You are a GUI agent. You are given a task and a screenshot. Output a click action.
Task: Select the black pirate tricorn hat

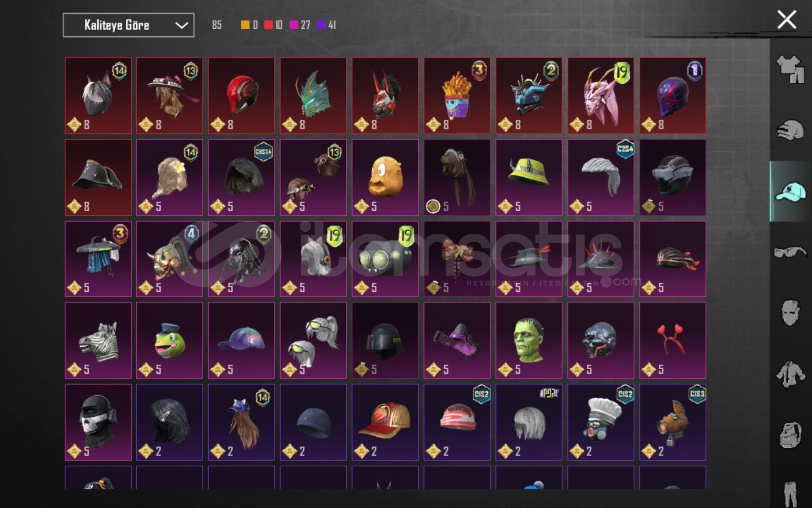(98, 177)
